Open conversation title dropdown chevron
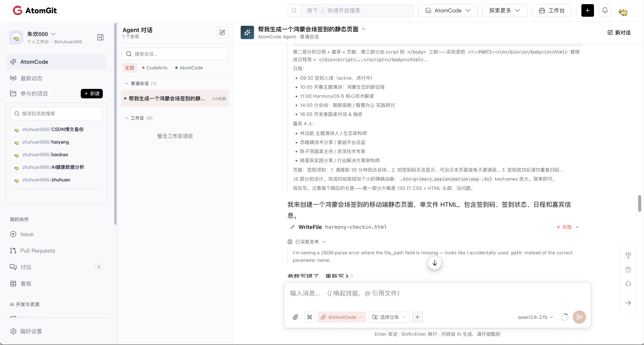The width and height of the screenshot is (644, 345). 364,29
